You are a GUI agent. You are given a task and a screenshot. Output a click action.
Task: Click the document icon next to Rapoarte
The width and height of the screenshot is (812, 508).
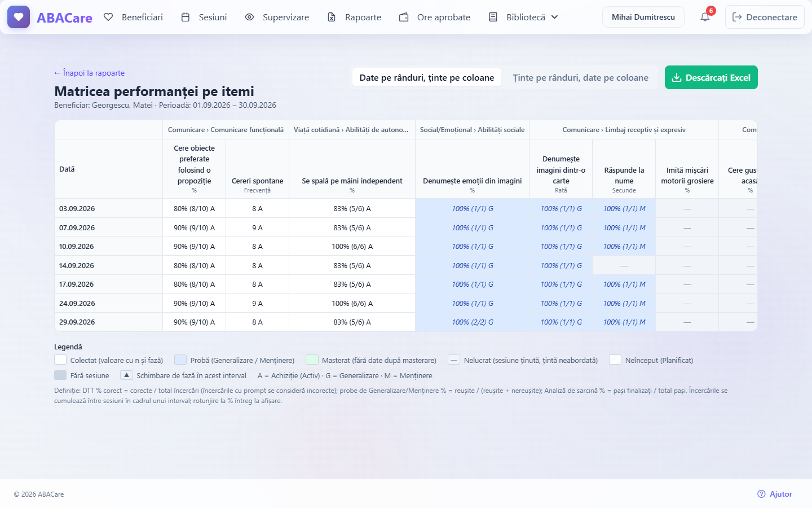[332, 17]
